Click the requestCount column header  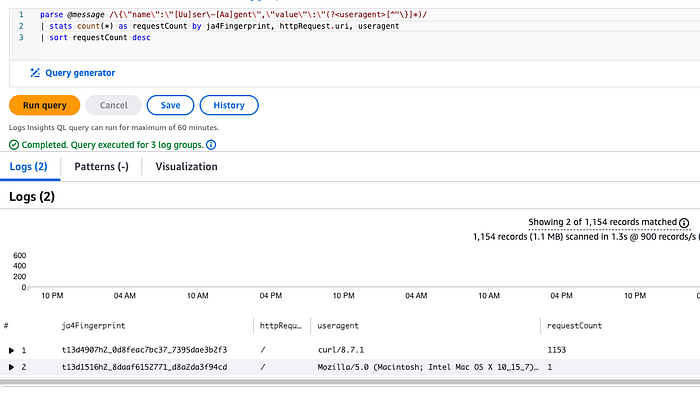[575, 326]
